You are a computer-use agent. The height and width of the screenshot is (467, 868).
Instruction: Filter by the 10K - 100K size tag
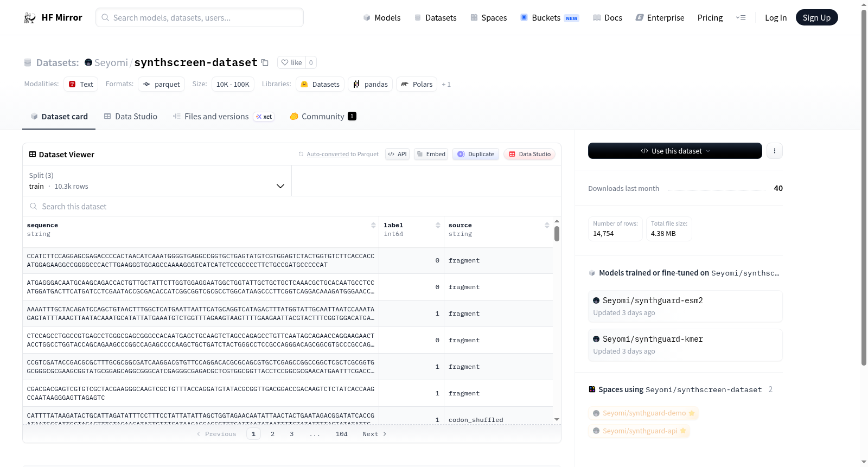233,84
